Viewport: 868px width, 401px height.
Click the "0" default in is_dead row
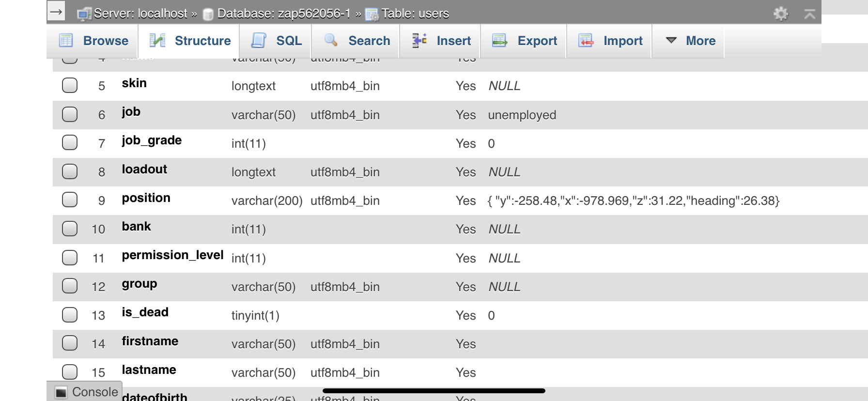492,315
